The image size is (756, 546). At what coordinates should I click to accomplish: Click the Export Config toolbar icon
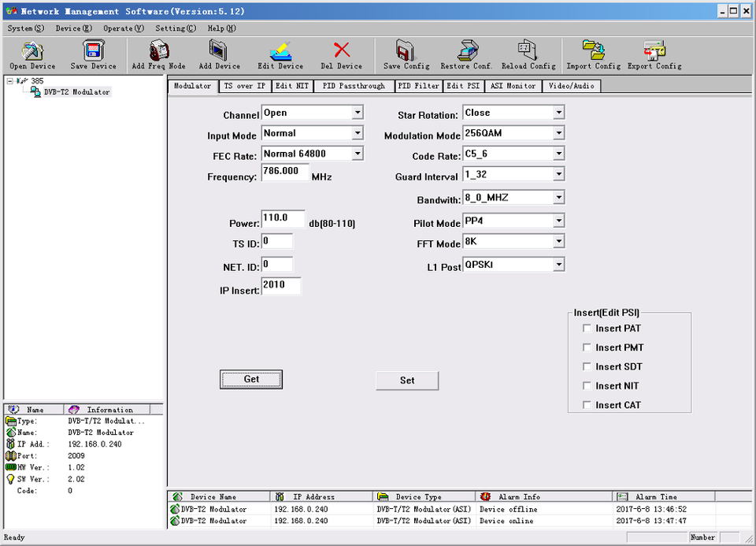point(654,52)
